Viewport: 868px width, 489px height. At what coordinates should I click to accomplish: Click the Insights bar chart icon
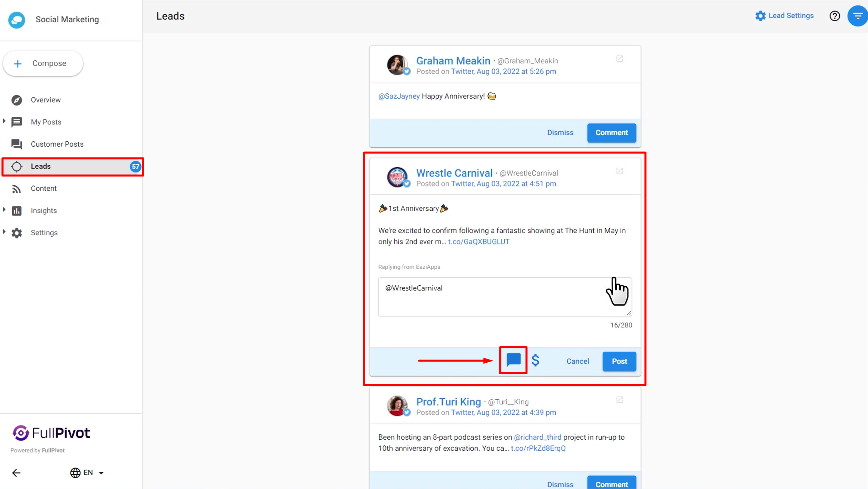coord(17,211)
